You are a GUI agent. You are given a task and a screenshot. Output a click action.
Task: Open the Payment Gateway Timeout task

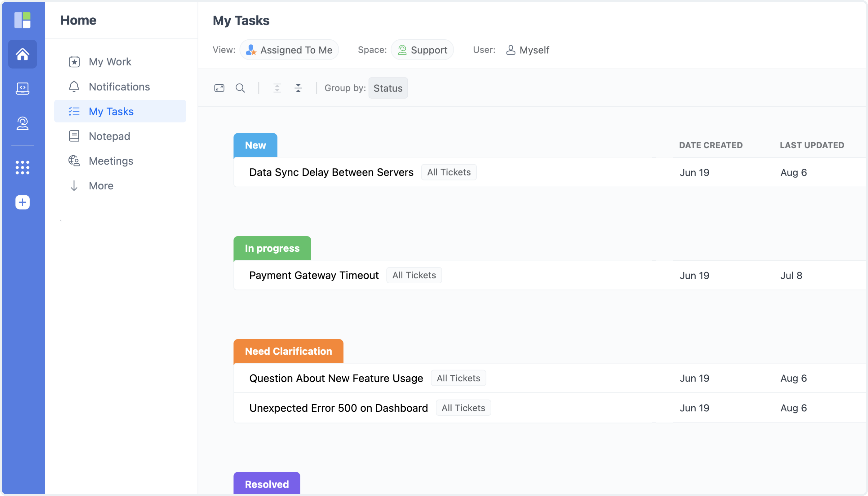coord(314,275)
